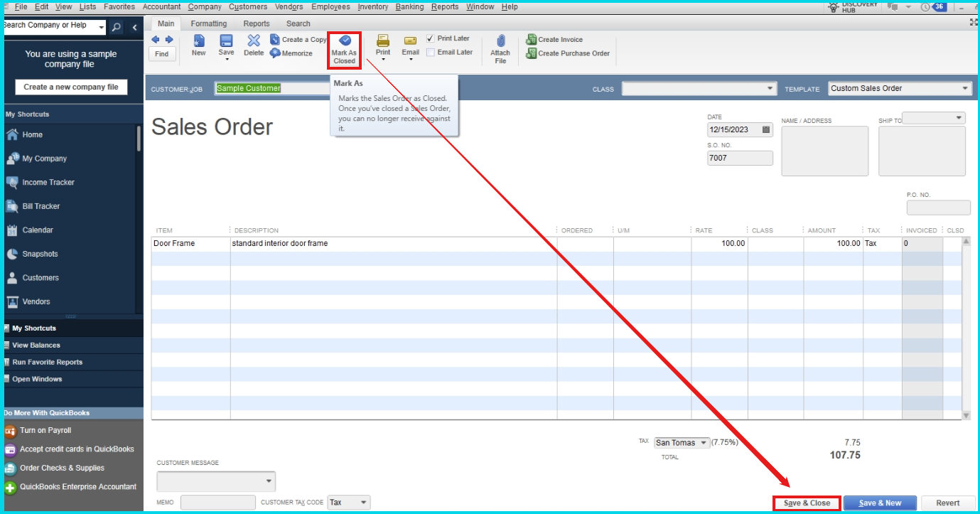Uncheck the Print Later checkbox

point(431,38)
